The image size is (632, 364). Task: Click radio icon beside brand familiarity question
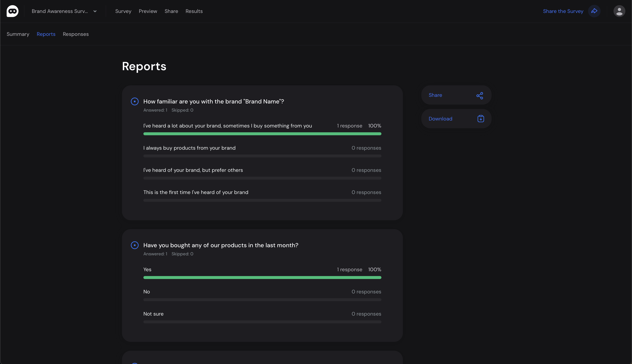135,101
